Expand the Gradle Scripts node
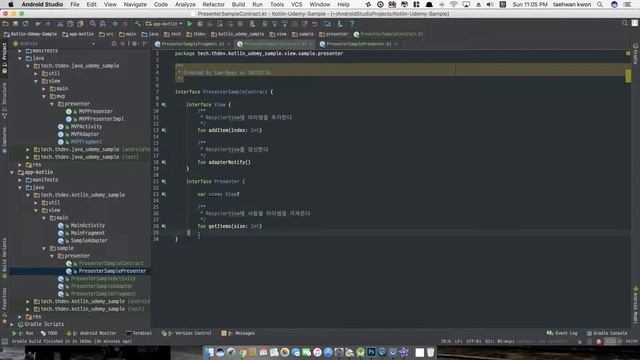Screen dimensions: 640x360 (x=12, y=324)
